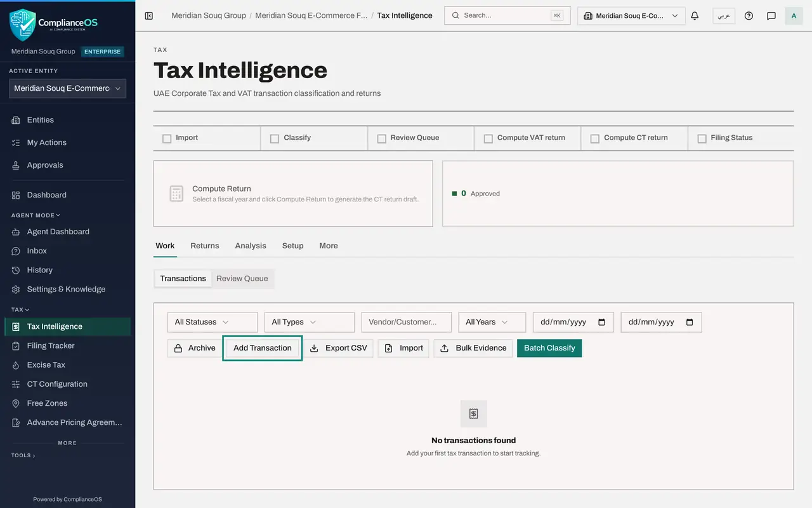Click the Dashboard sidebar icon
This screenshot has height=508, width=812.
click(16, 195)
